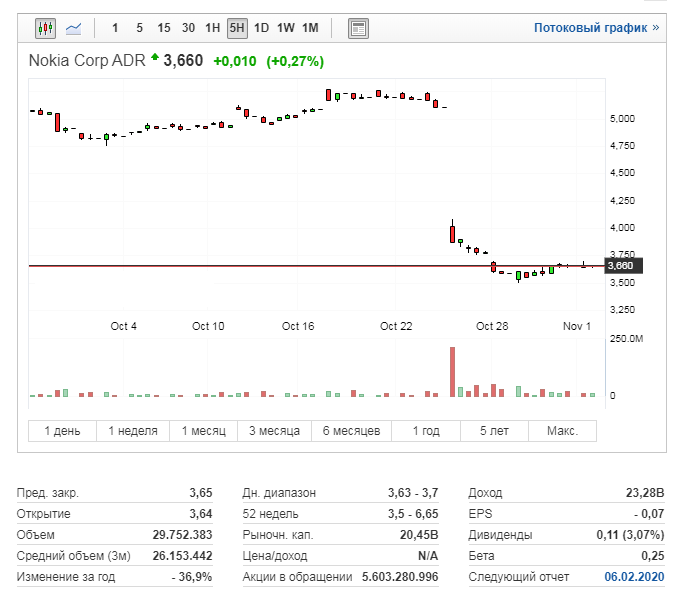Click the 52 недель range 3,5 - 6,65
Viewport: 677px width, 599px height.
pos(413,514)
